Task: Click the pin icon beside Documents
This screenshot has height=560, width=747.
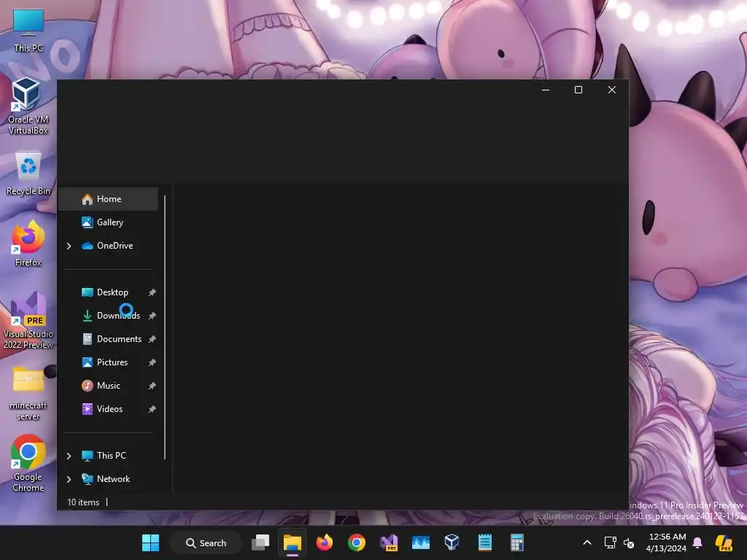Action: 152,339
